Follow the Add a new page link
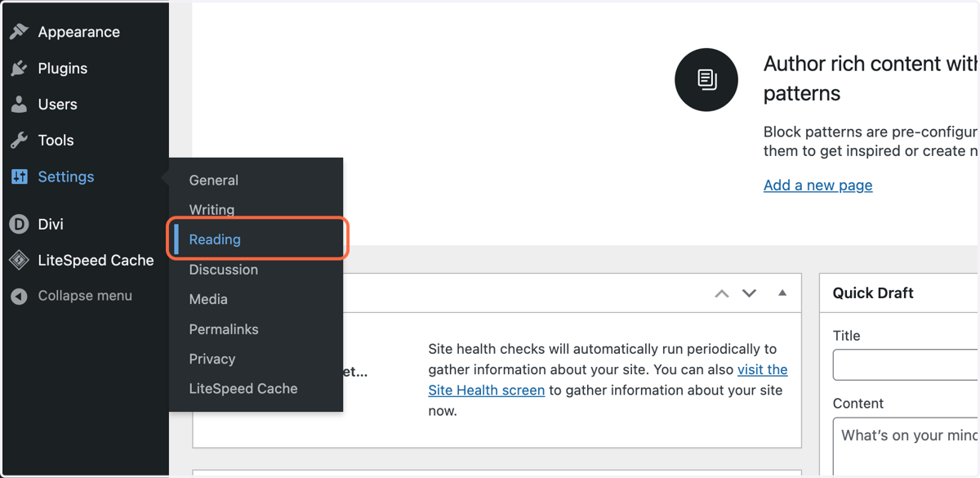This screenshot has height=478, width=980. click(x=817, y=185)
